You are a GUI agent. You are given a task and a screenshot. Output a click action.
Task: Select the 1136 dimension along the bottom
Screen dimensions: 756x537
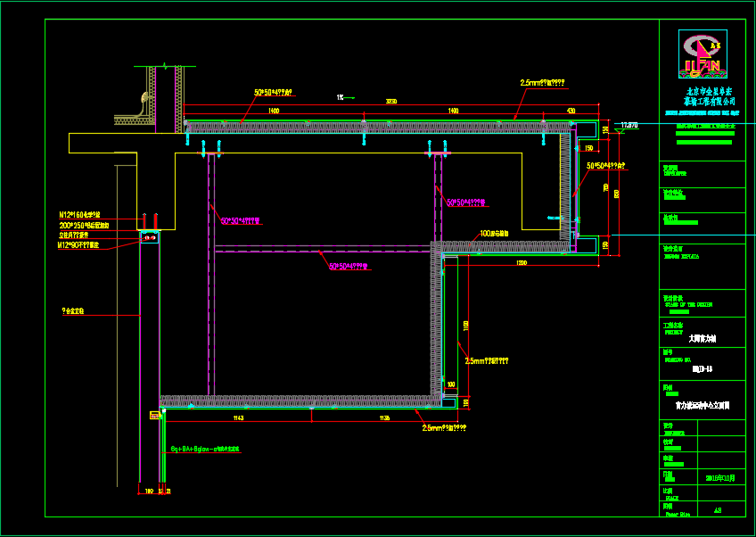pyautogui.click(x=384, y=417)
